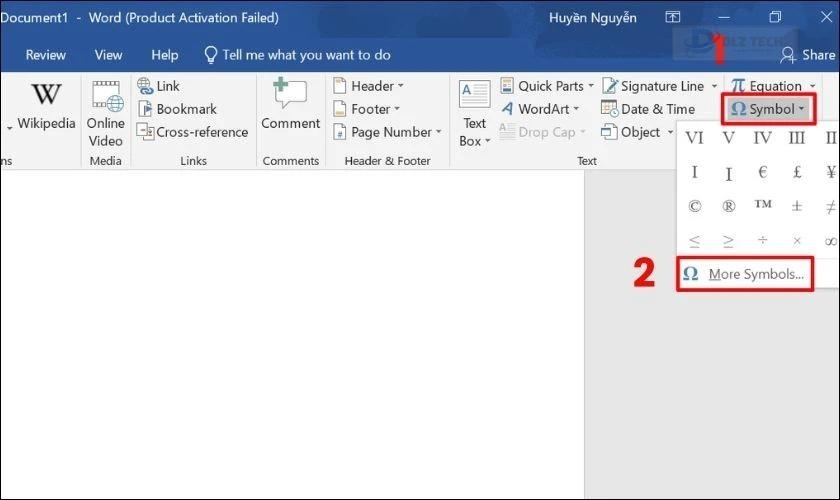Screen dimensions: 840x500
Task: Open the Help tab
Action: [x=164, y=55]
